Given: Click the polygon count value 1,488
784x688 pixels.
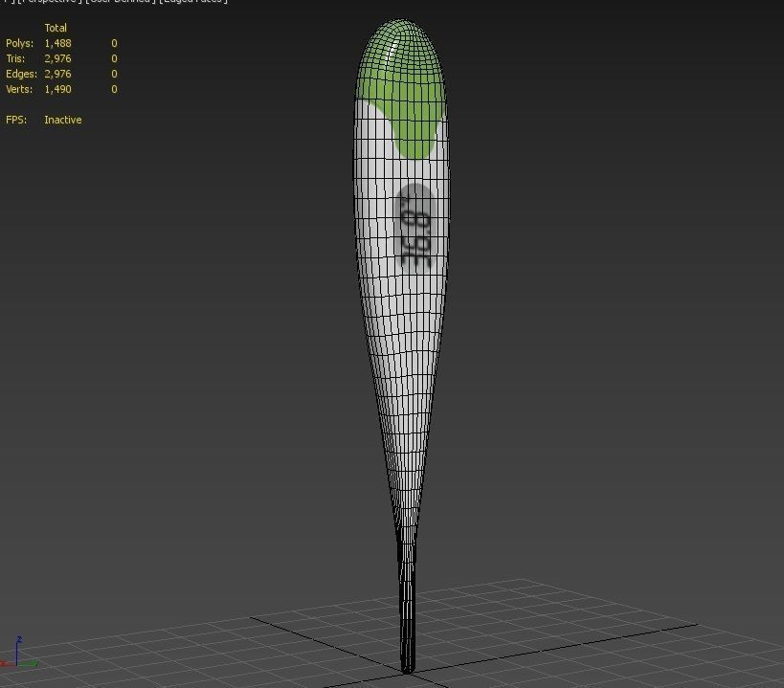Looking at the screenshot, I should [x=57, y=43].
